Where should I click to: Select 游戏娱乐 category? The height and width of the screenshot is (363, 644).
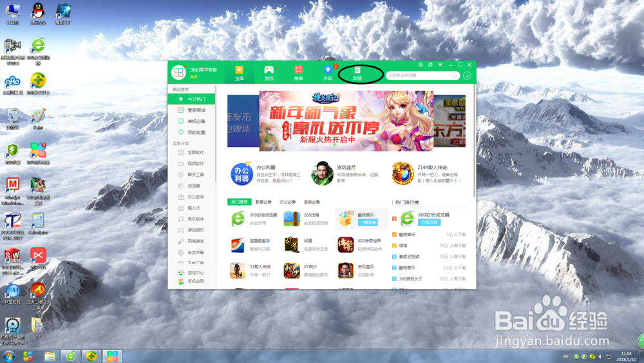(191, 230)
